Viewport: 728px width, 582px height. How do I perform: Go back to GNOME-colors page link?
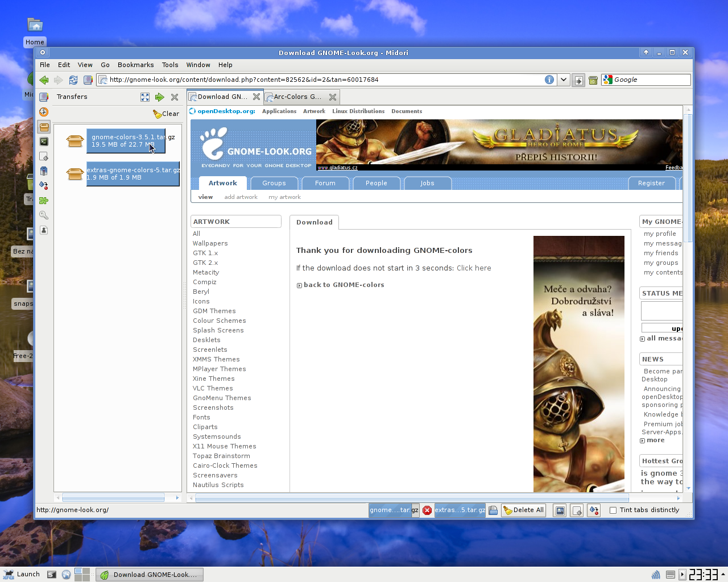click(x=344, y=285)
